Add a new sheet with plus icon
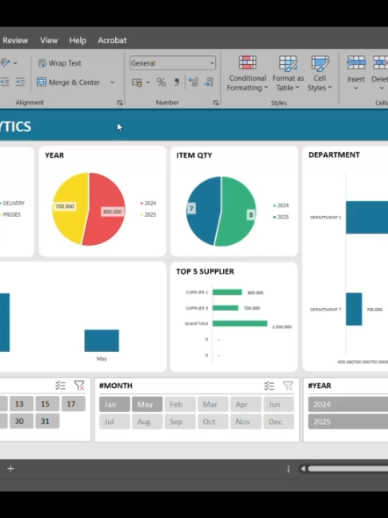Viewport: 388px width, 518px height. (x=11, y=469)
